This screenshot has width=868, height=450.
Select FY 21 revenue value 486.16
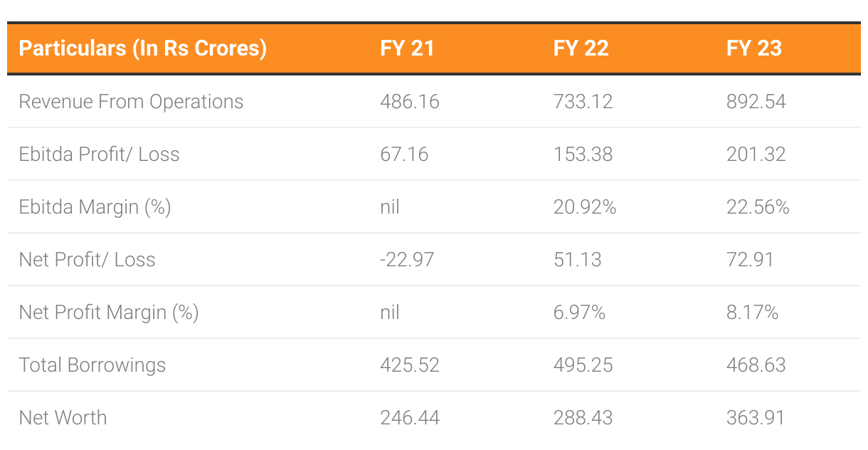point(410,102)
